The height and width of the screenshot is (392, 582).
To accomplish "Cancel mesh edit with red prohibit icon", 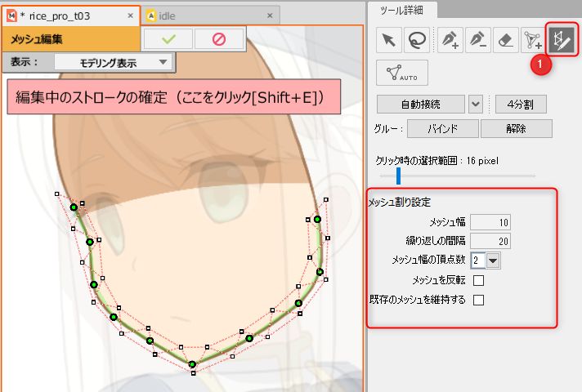I will (x=217, y=38).
